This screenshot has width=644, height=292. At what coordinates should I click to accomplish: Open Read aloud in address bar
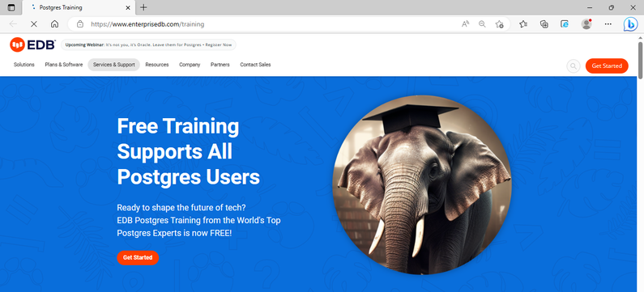point(465,24)
